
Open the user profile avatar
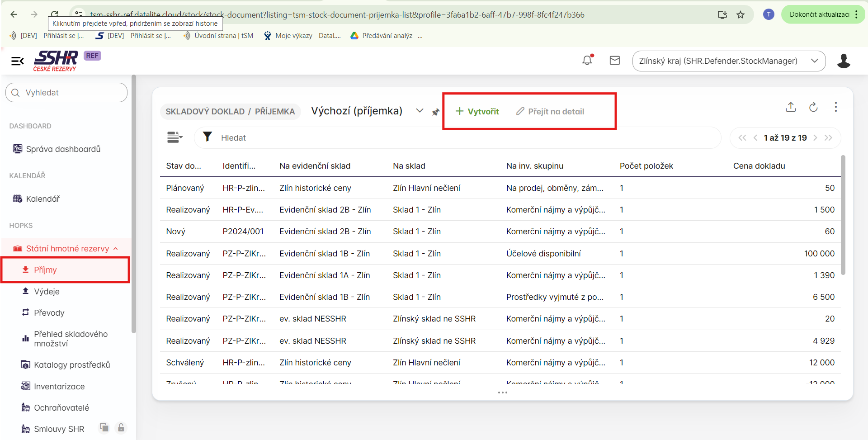[843, 61]
